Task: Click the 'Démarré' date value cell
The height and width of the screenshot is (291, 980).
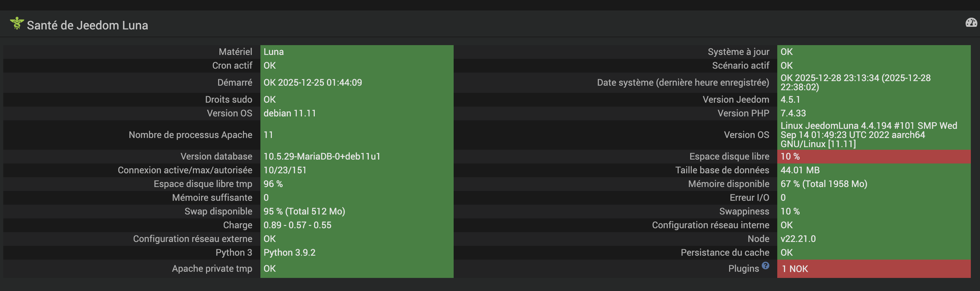Action: [x=312, y=82]
